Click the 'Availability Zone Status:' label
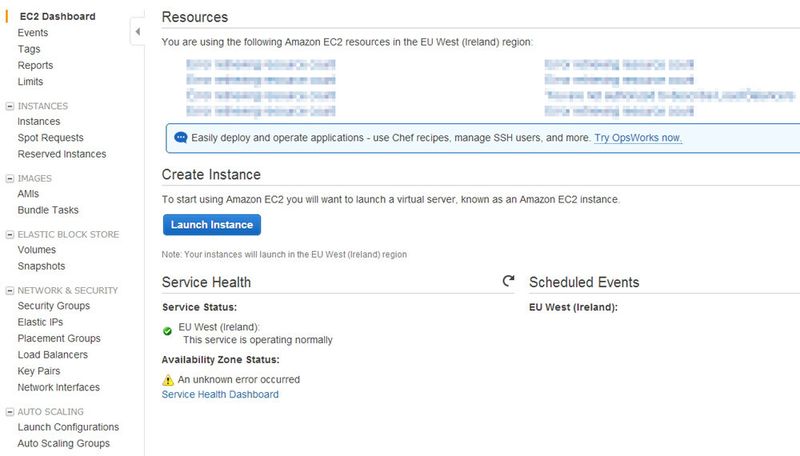Image resolution: width=800 pixels, height=456 pixels. click(220, 360)
